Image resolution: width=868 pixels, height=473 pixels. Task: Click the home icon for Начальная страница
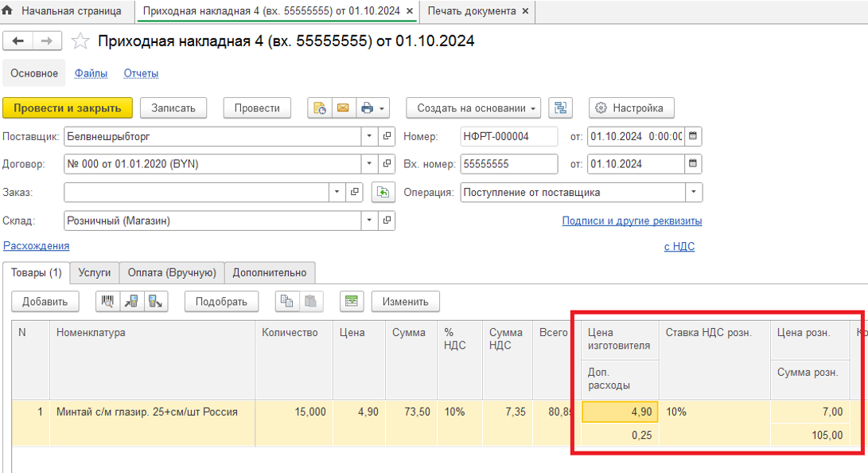[8, 11]
